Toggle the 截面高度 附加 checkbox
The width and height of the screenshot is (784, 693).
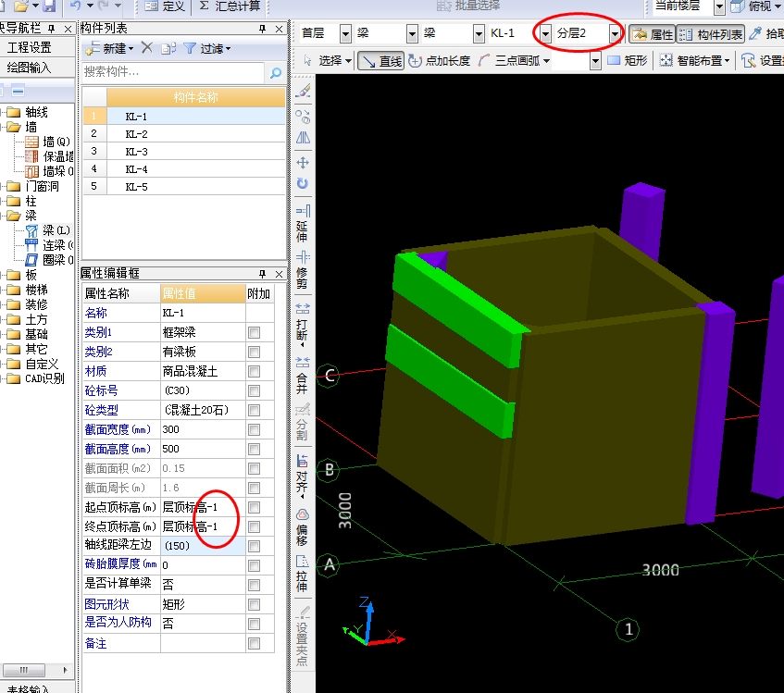[254, 449]
